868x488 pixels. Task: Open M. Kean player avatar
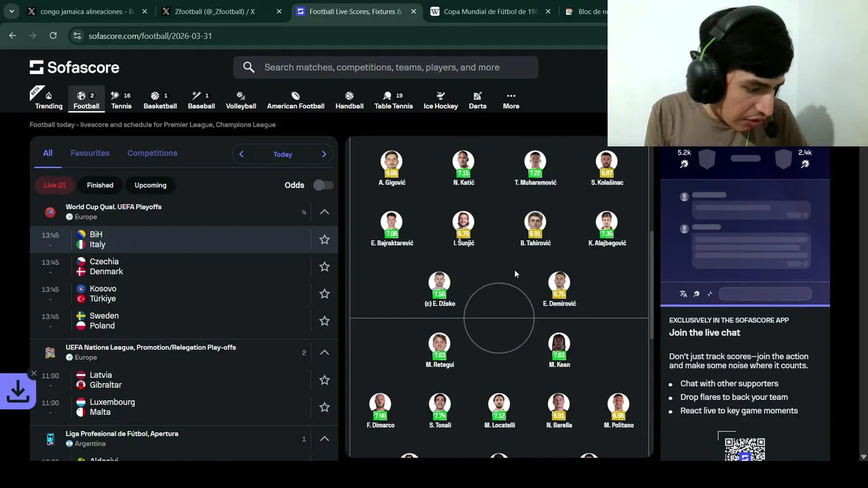(x=559, y=344)
